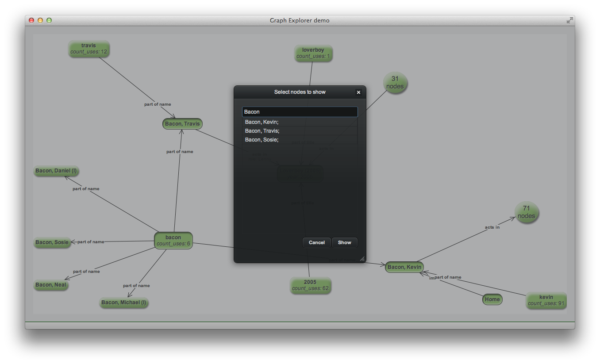Toggle fullscreen with the window arrows icon
The image size is (600, 364).
coord(569,20)
